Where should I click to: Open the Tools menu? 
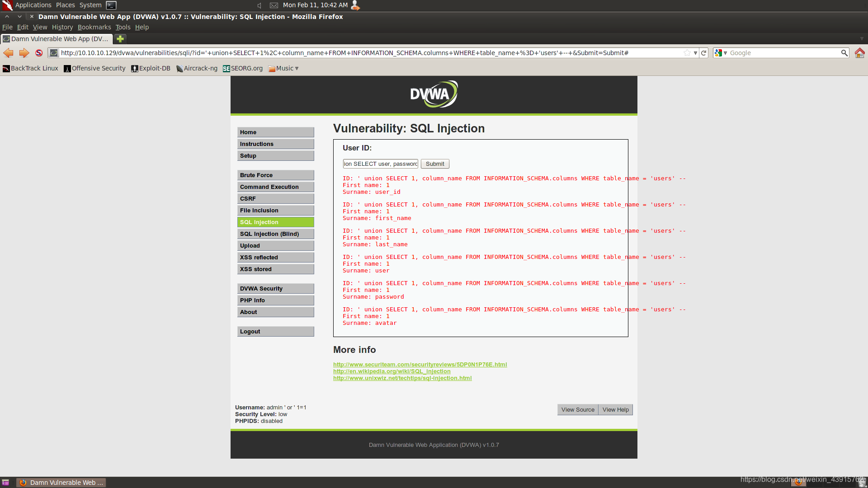click(x=123, y=27)
